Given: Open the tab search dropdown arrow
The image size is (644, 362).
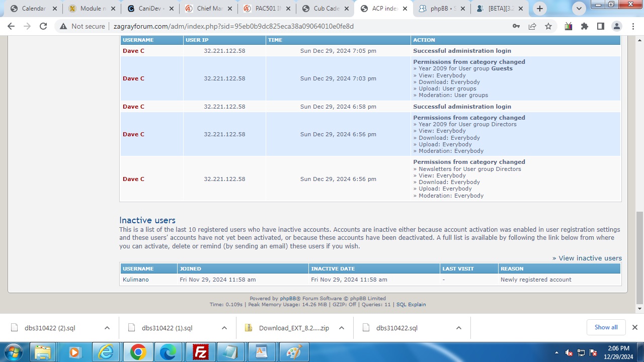Looking at the screenshot, I should click(579, 9).
